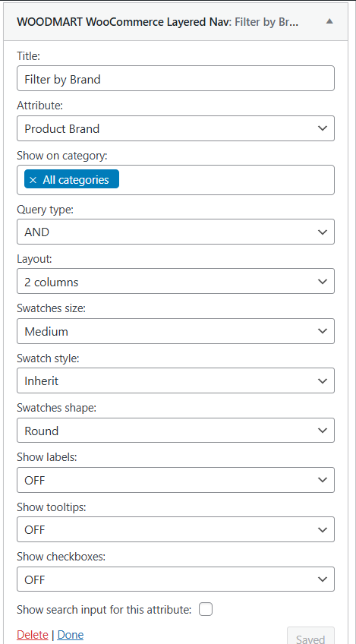This screenshot has height=644, width=356.
Task: Click the Done link
Action: (x=71, y=635)
